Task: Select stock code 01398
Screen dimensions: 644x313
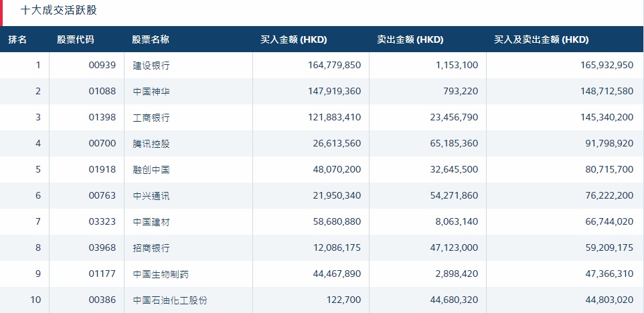Action: [x=102, y=117]
